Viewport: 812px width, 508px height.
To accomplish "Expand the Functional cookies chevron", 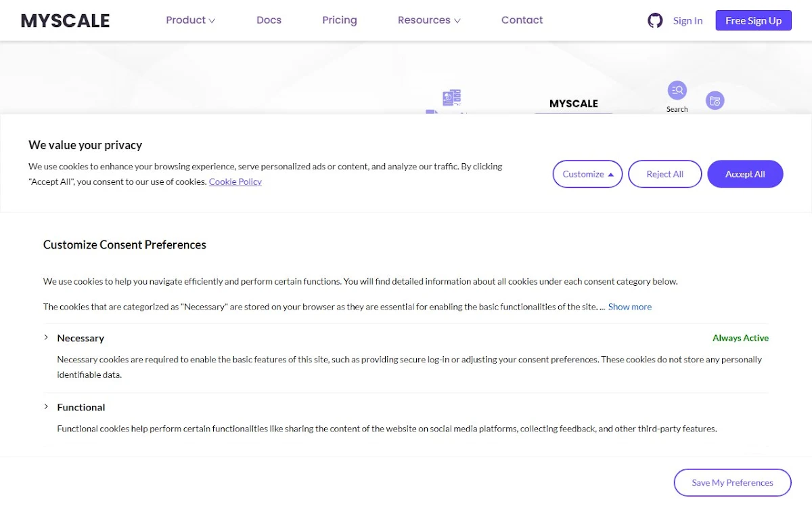I will click(46, 406).
